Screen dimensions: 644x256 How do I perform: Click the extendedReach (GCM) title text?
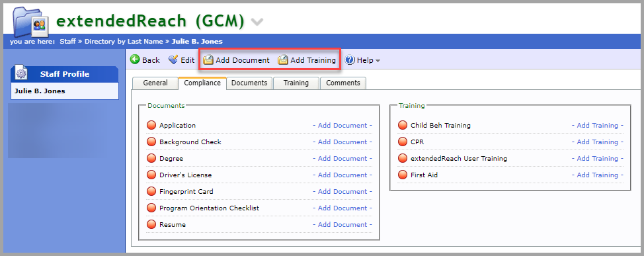tap(150, 21)
